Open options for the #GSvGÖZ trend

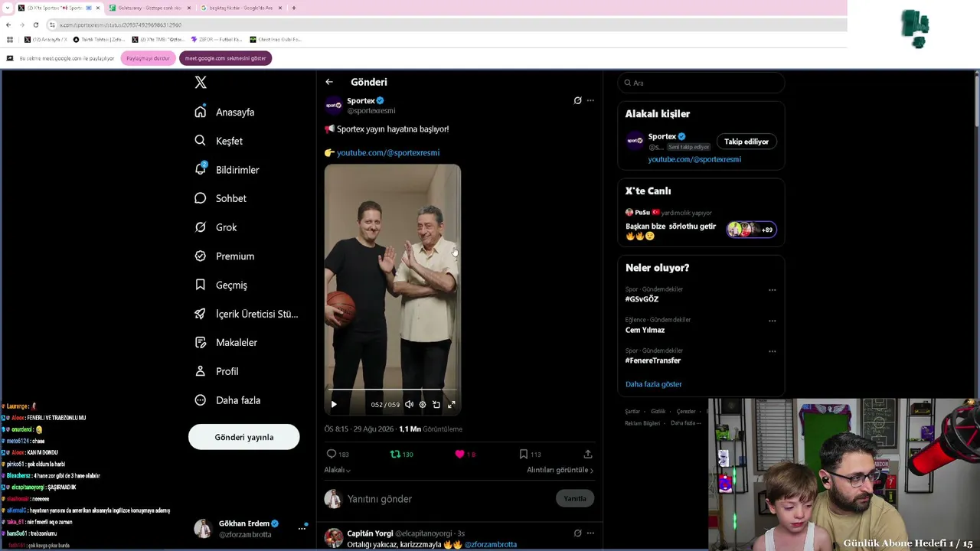[772, 290]
